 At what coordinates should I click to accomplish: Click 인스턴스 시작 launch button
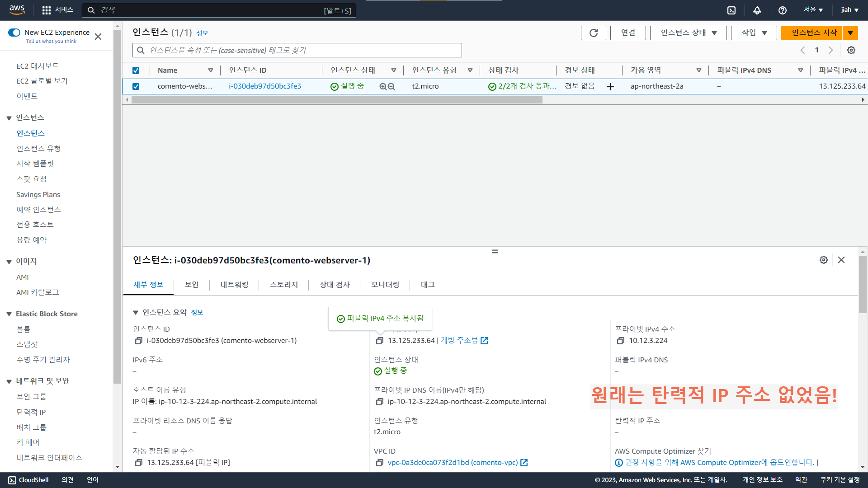pos(812,33)
